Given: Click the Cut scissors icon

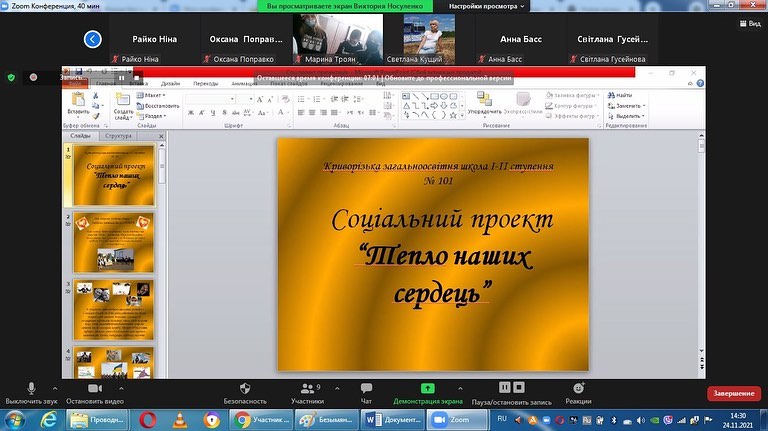Looking at the screenshot, I should point(96,96).
